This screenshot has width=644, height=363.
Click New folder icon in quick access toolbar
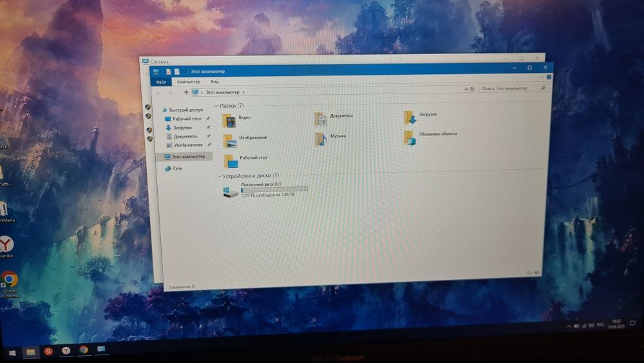[176, 72]
